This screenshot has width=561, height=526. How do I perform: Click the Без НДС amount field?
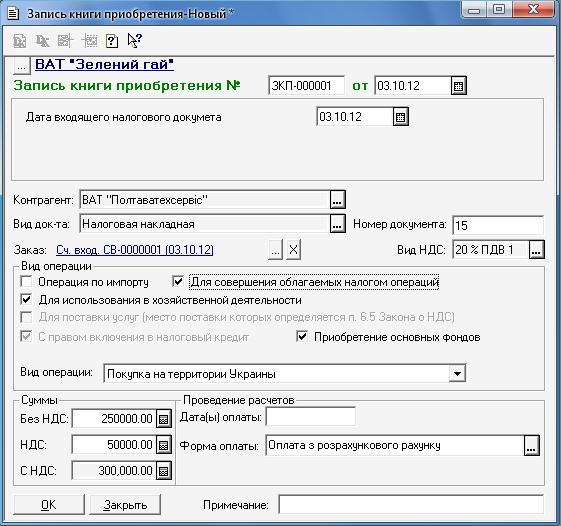[x=114, y=419]
